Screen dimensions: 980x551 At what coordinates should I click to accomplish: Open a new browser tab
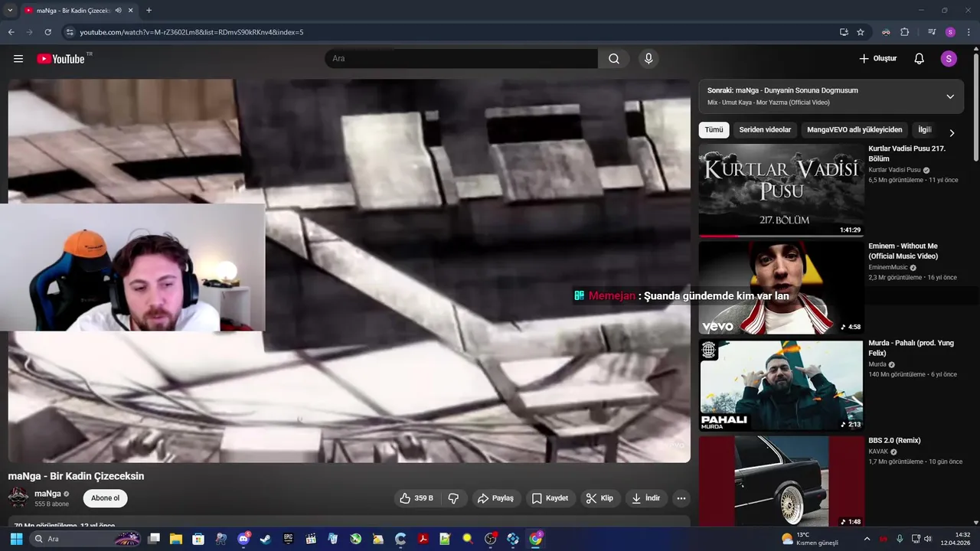149,11
